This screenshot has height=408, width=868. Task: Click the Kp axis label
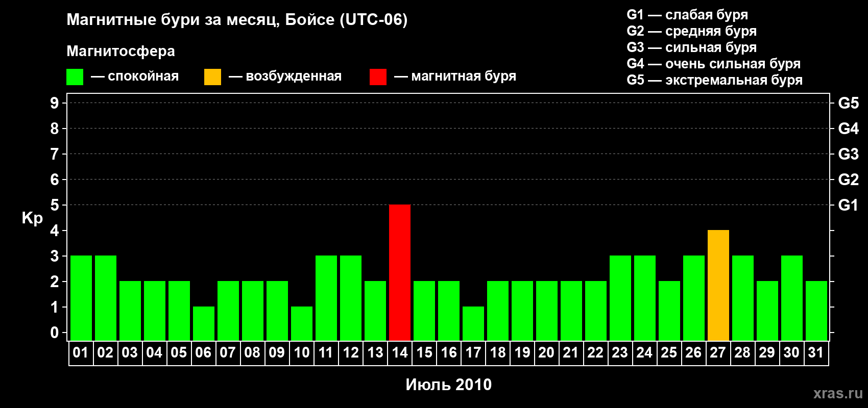(32, 218)
